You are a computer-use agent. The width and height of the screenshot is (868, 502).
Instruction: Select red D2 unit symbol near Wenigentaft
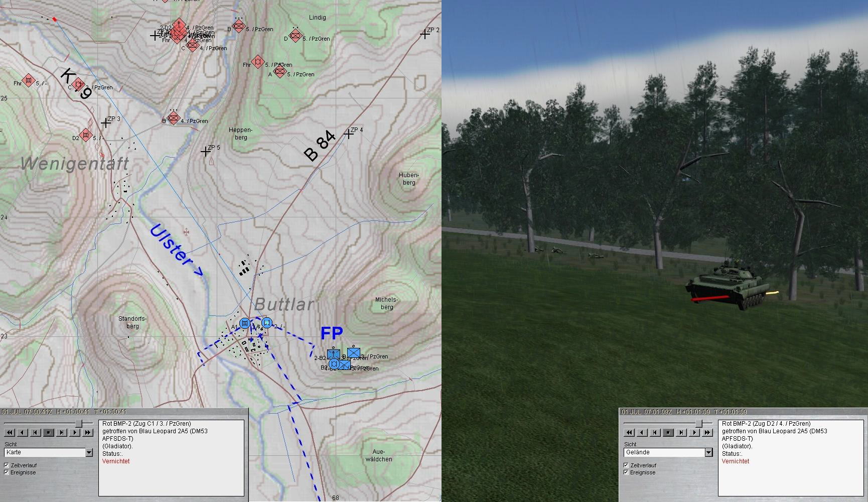(86, 135)
